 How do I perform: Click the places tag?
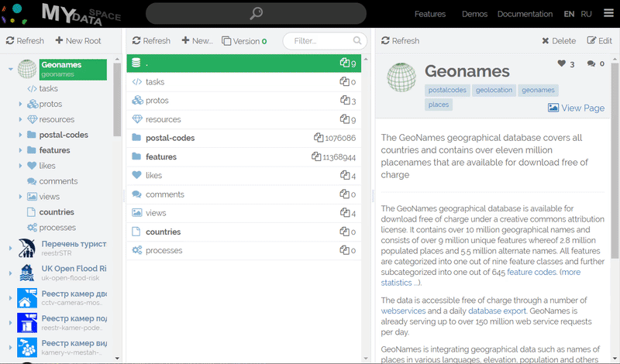[439, 105]
